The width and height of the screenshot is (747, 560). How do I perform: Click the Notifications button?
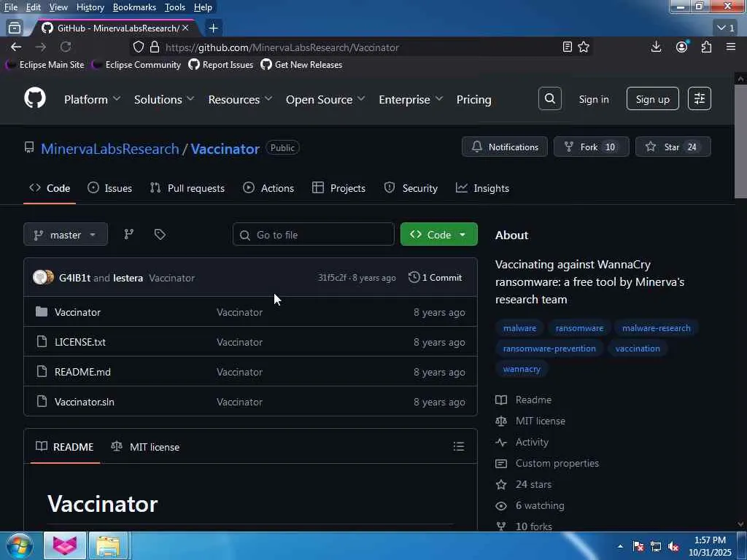point(505,147)
